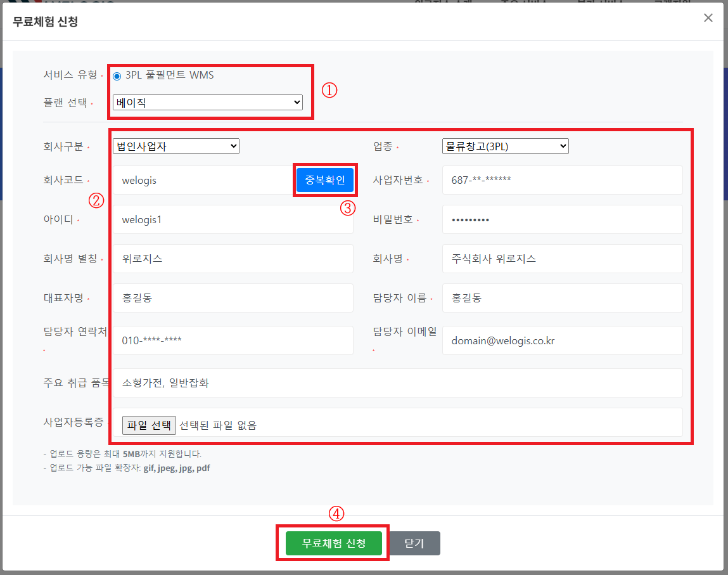This screenshot has width=728, height=575.
Task: Select the 3PL 풀필먼트 WMS radio button
Action: point(117,76)
